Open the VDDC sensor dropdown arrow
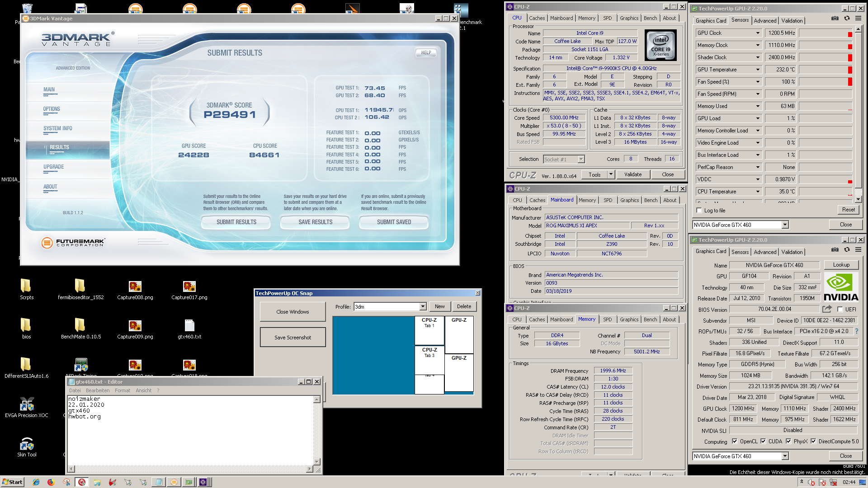868x488 pixels. click(758, 179)
